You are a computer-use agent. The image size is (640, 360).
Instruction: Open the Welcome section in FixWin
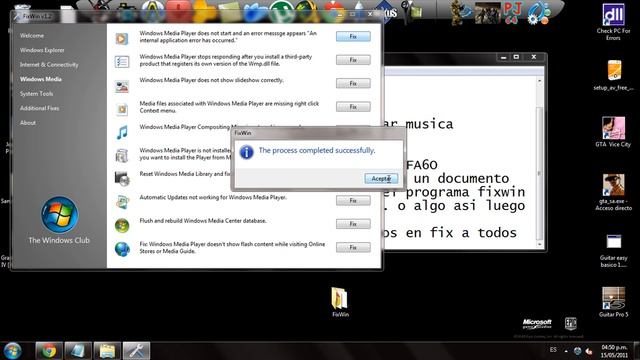click(32, 36)
